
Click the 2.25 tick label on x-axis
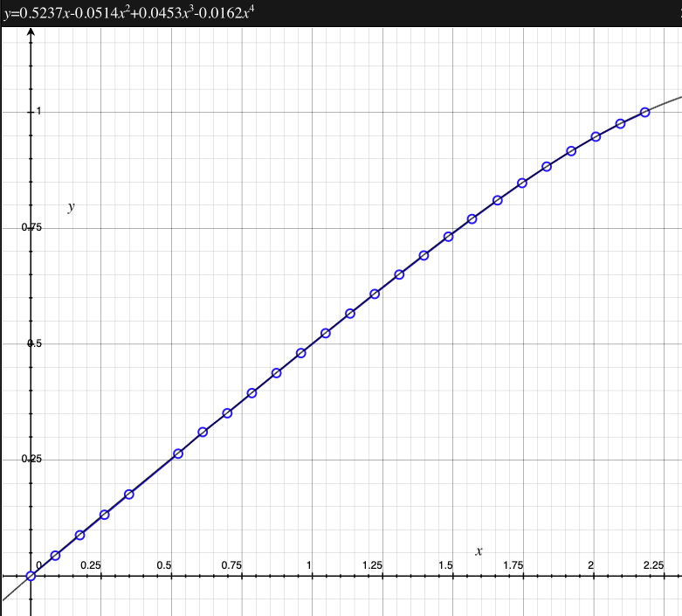tap(653, 565)
